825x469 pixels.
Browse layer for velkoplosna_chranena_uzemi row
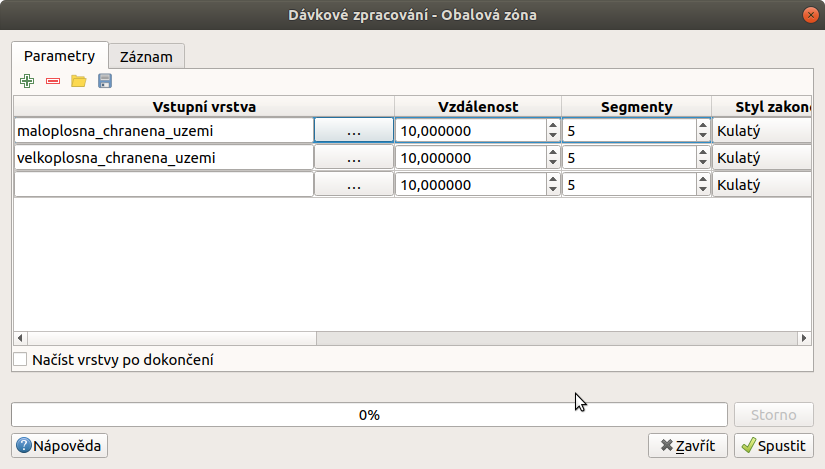click(354, 158)
